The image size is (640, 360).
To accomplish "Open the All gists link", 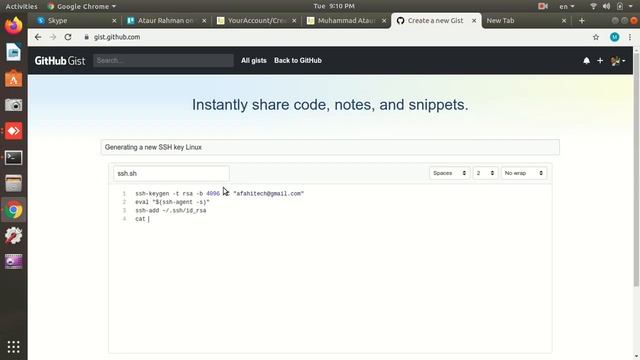I will click(253, 60).
